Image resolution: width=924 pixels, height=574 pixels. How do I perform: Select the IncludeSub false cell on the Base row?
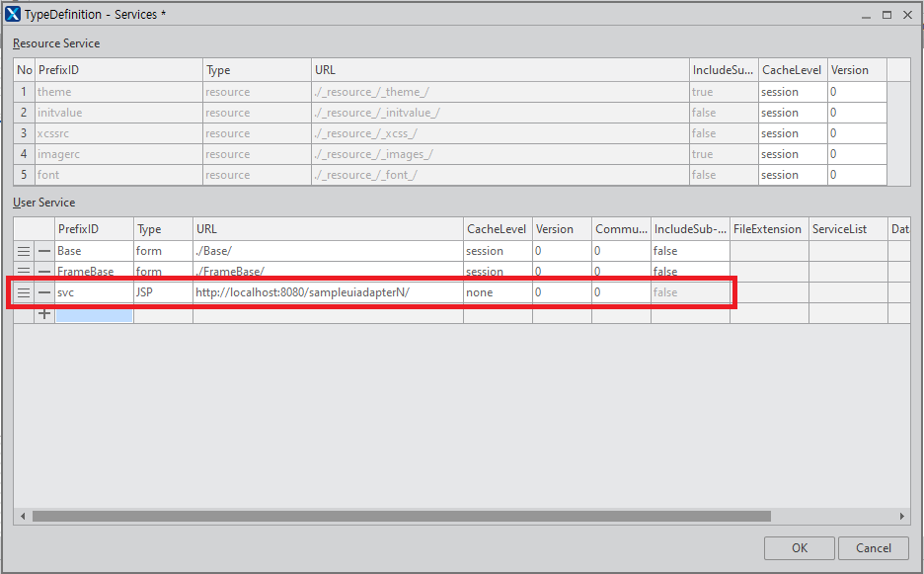coord(689,251)
